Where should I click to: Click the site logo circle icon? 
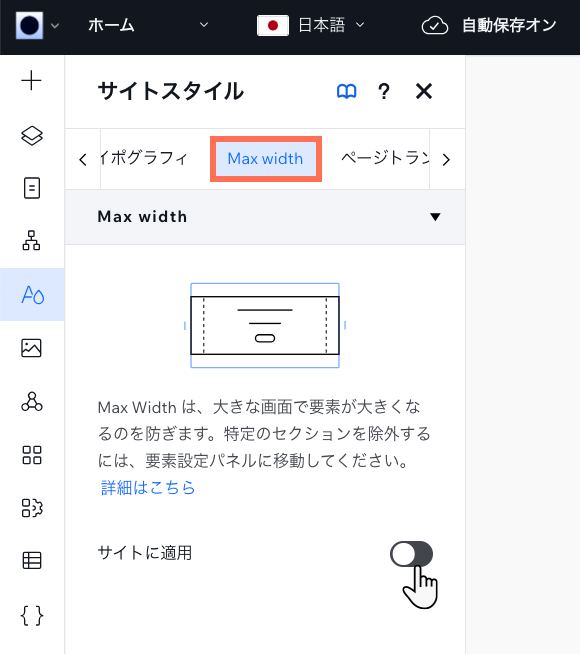click(29, 25)
